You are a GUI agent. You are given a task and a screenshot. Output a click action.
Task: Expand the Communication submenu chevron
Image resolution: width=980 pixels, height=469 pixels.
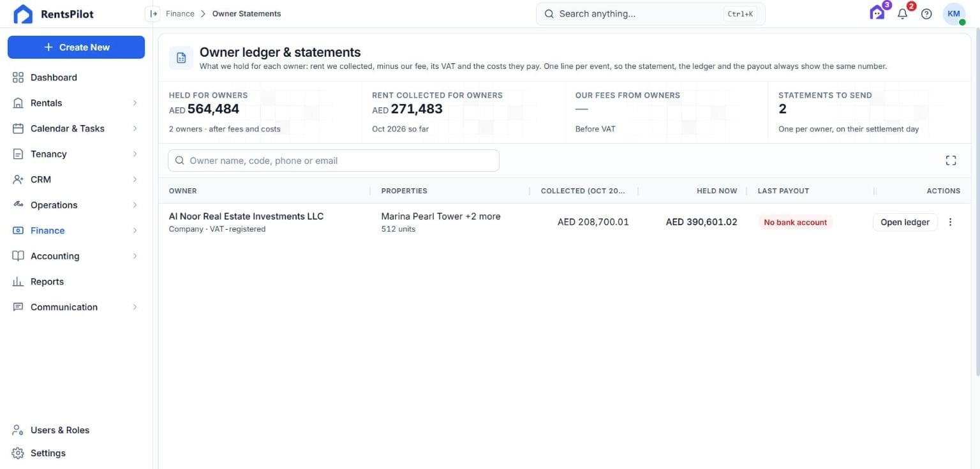click(x=135, y=307)
